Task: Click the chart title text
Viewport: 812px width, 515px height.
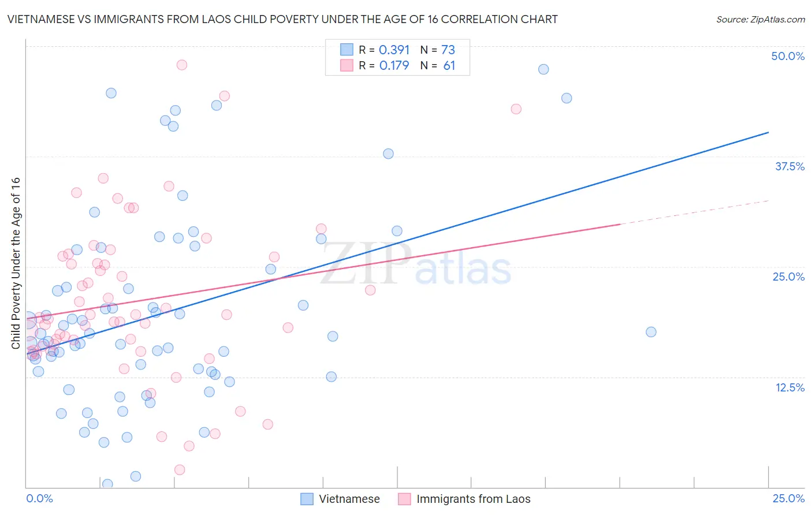Action: (x=282, y=19)
